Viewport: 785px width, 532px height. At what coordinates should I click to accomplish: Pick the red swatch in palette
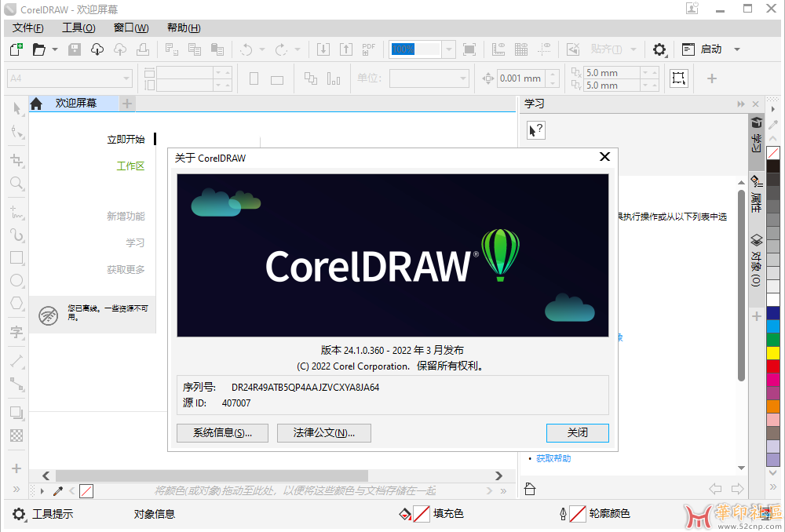coord(773,366)
